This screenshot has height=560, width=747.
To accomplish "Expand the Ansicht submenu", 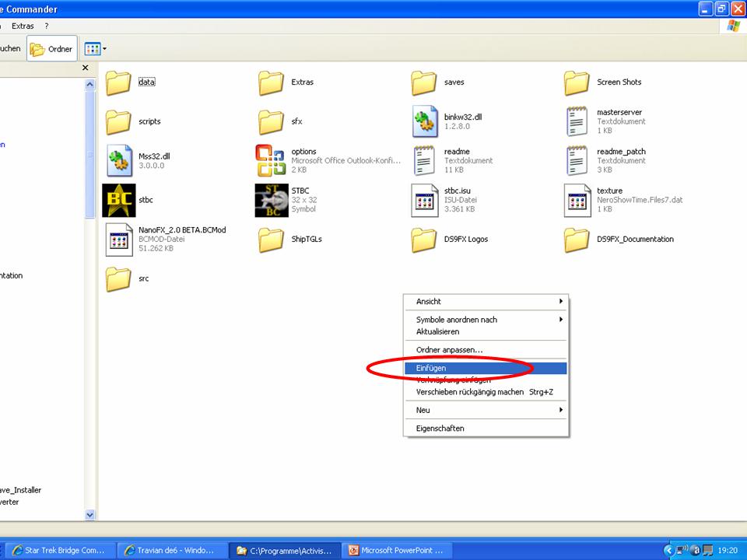I will tap(486, 302).
